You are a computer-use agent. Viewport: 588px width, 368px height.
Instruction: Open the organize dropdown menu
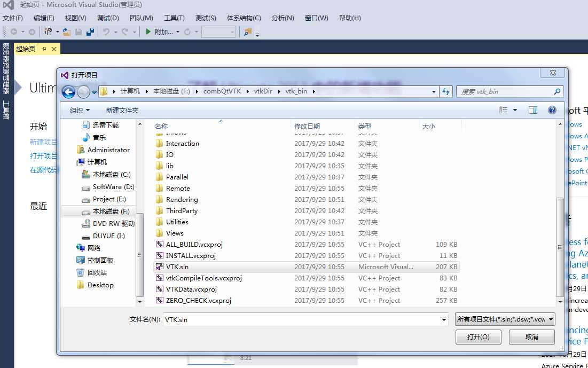click(80, 110)
